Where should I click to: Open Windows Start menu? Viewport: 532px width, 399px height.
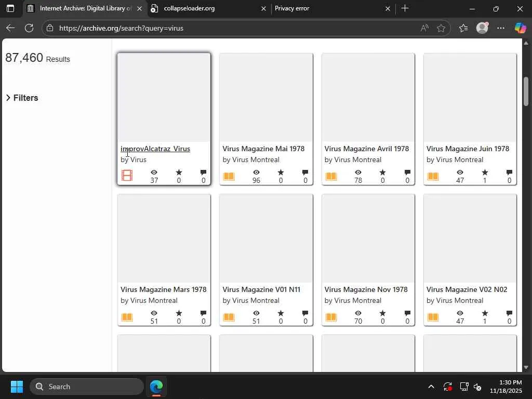[17, 387]
